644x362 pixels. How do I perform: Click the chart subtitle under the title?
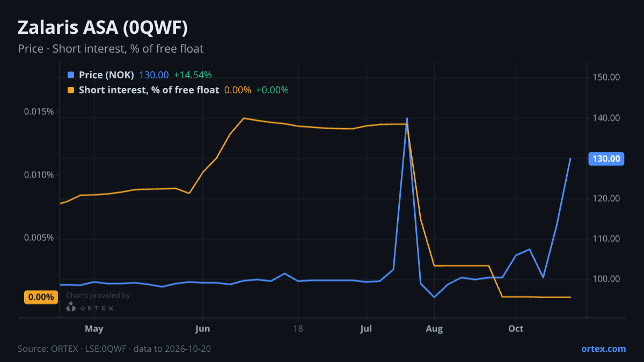click(x=111, y=49)
